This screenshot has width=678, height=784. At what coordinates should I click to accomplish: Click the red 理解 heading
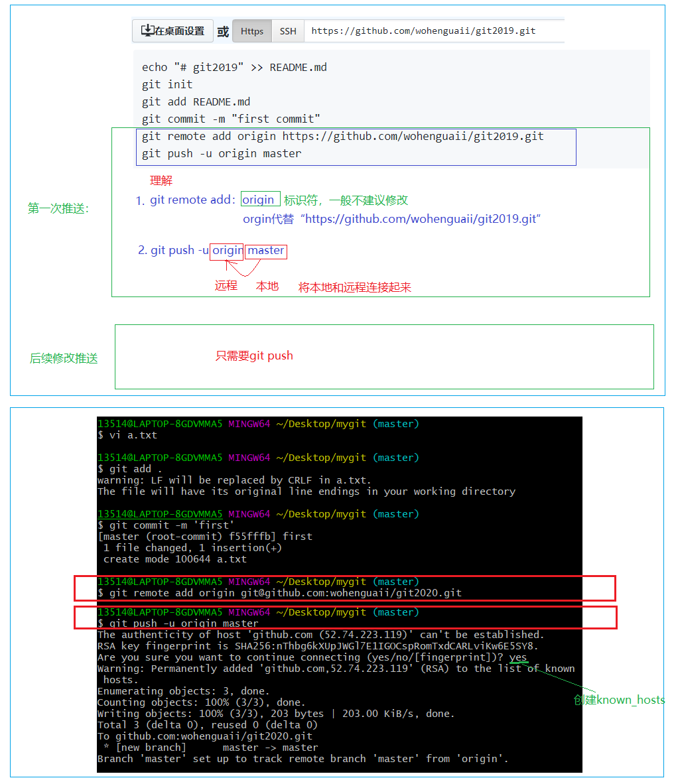coord(161,180)
